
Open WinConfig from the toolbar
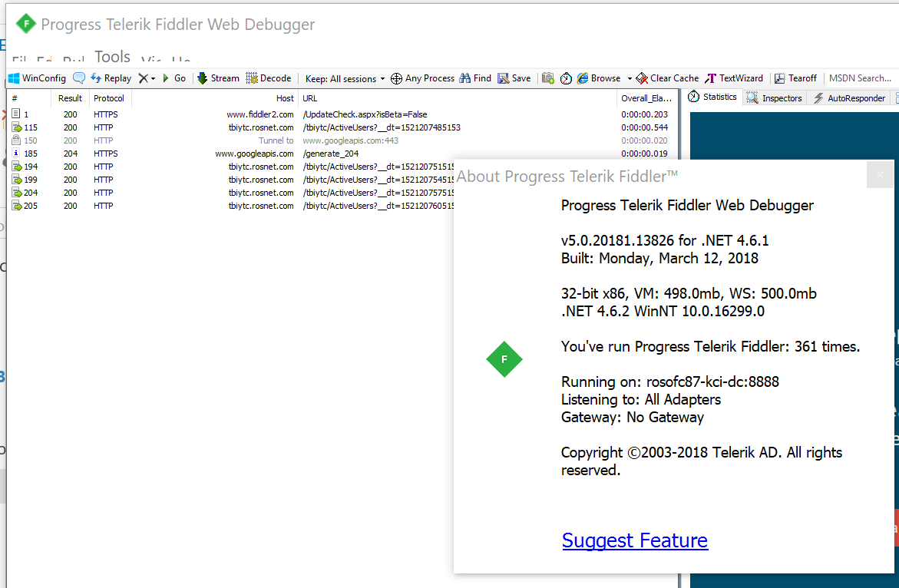pos(38,78)
